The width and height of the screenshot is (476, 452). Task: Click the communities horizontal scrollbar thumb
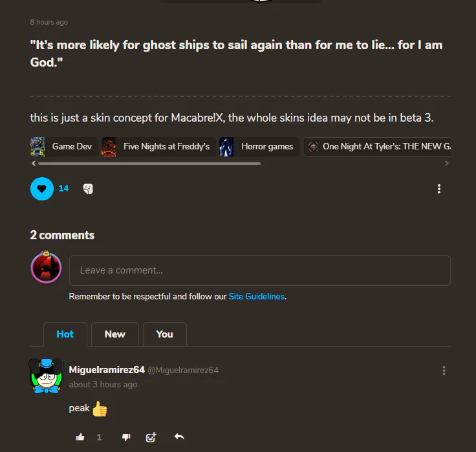[x=149, y=164]
